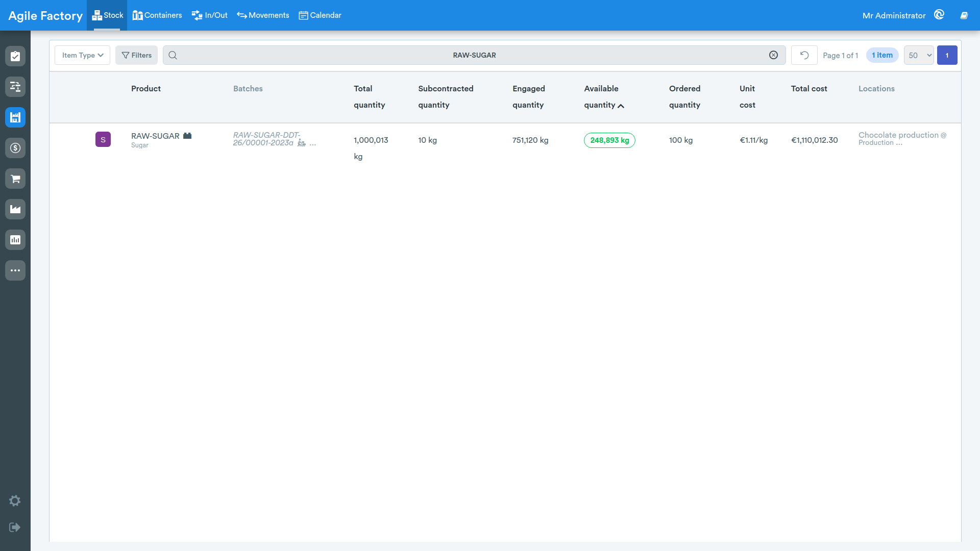Screen dimensions: 980x551
Task: Open the factory production sidebar icon
Action: tap(15, 209)
